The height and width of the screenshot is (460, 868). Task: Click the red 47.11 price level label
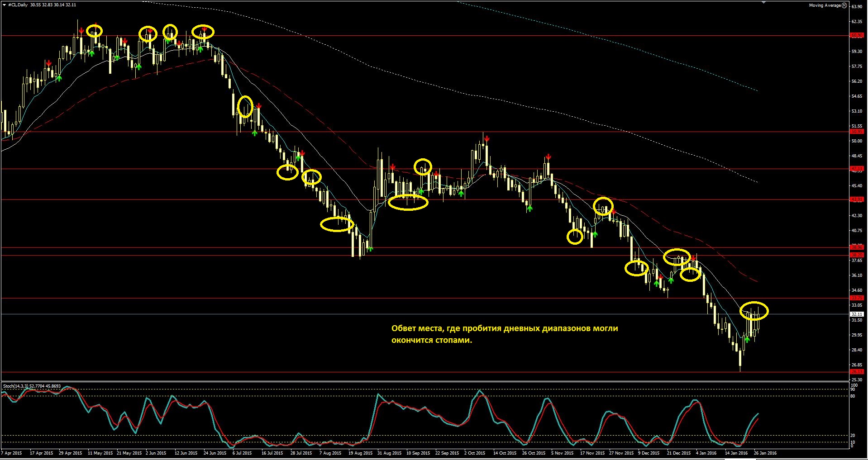point(857,169)
